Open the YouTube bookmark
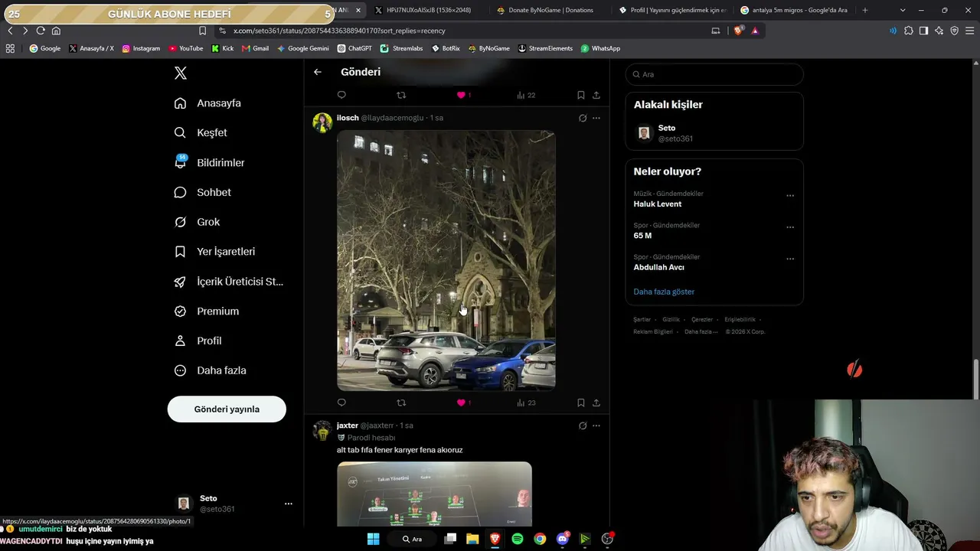 click(186, 48)
